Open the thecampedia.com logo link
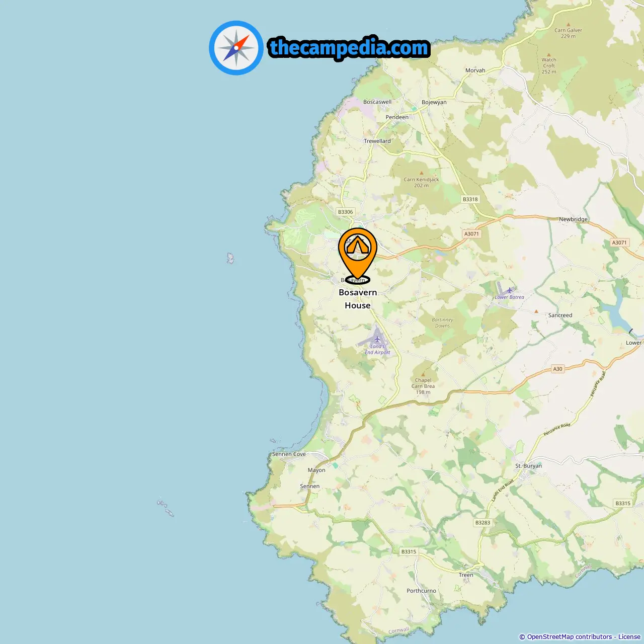Image resolution: width=644 pixels, height=644 pixels. click(349, 48)
